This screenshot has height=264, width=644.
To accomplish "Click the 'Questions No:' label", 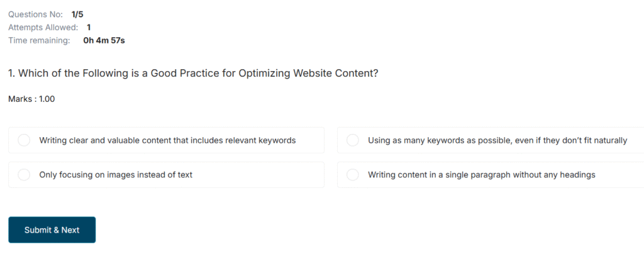I will (x=35, y=14).
